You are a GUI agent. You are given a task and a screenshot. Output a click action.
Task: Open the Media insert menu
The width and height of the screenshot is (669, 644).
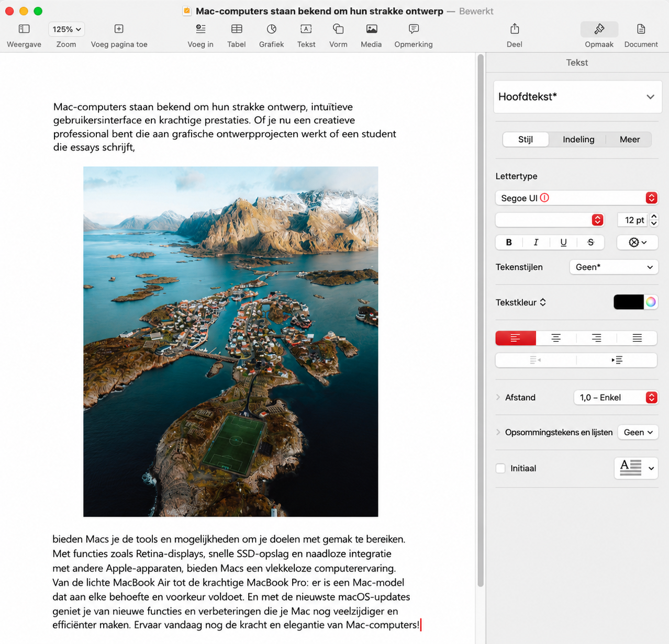coord(371,29)
